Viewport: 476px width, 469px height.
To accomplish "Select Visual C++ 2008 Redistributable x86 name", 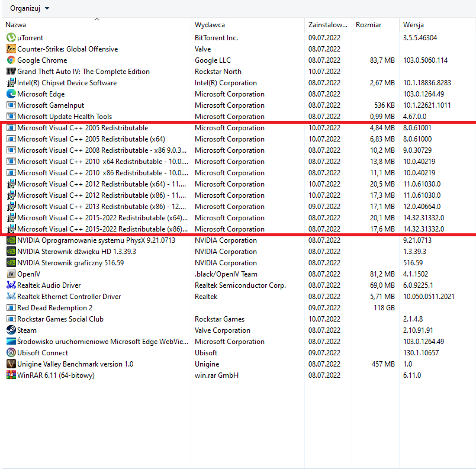I will (102, 150).
